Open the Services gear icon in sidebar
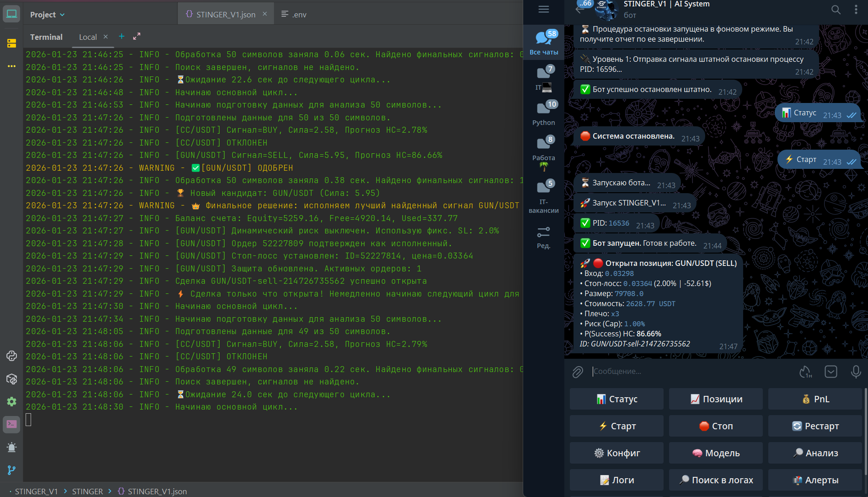868x497 pixels. [x=11, y=401]
